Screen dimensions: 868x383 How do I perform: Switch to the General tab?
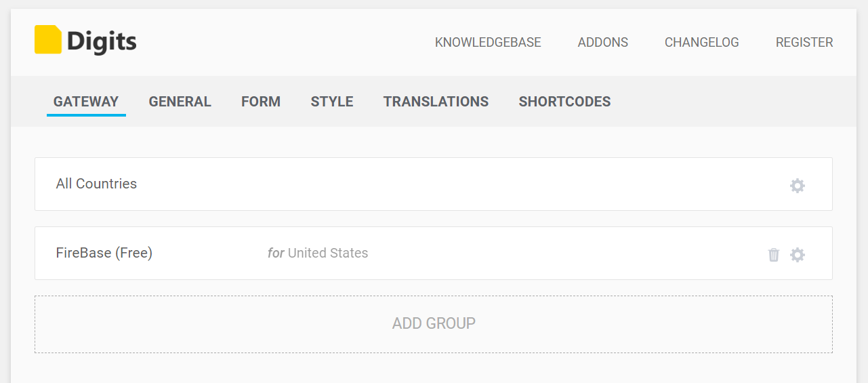click(180, 102)
